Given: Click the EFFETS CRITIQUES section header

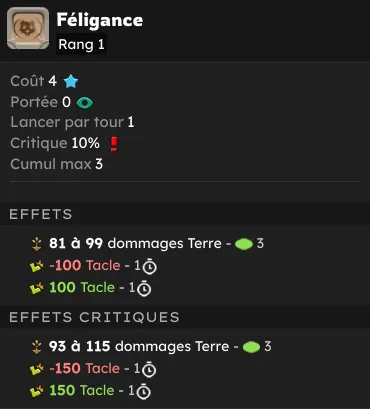Looking at the screenshot, I should click(94, 317).
